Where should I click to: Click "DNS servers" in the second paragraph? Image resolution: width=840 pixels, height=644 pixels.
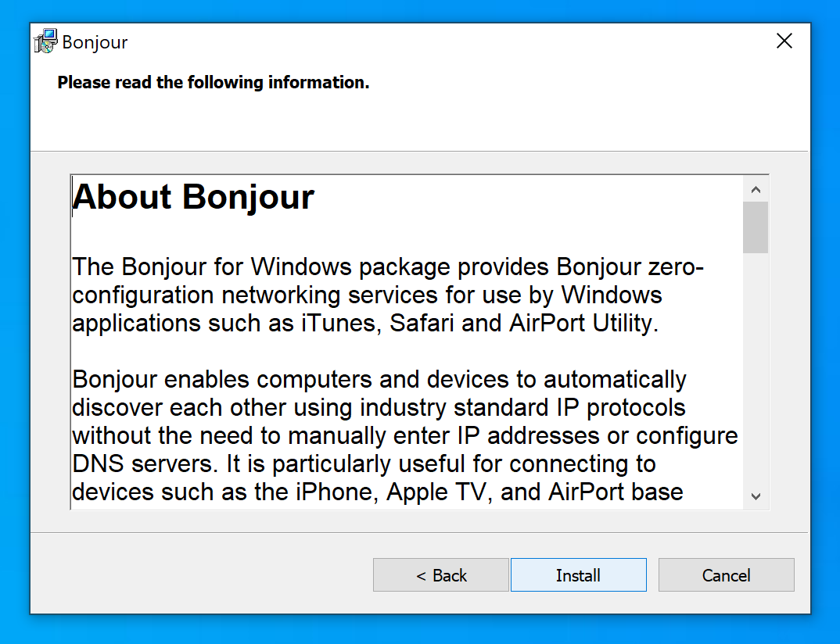coord(145,464)
